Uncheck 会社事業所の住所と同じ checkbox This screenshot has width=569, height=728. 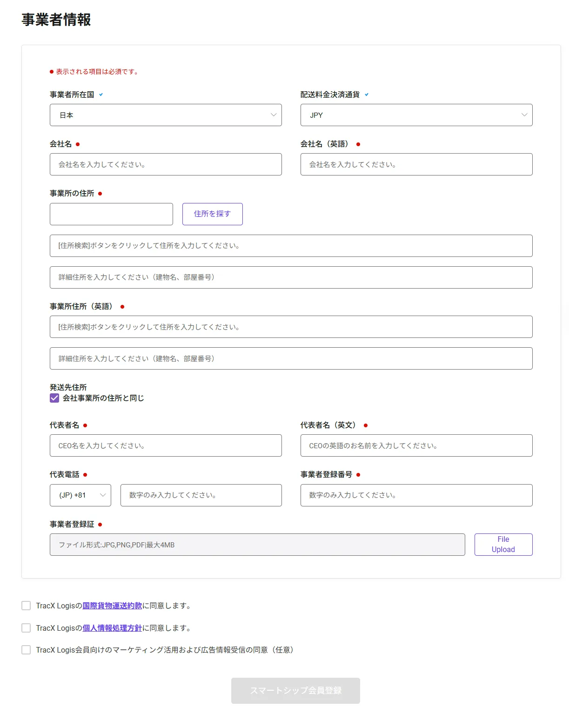54,398
